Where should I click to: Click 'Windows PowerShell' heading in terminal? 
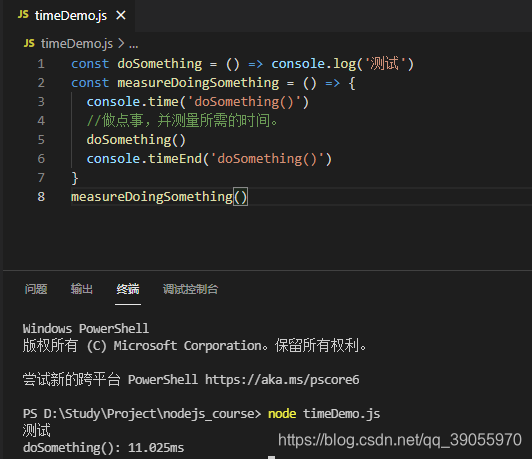click(x=86, y=328)
